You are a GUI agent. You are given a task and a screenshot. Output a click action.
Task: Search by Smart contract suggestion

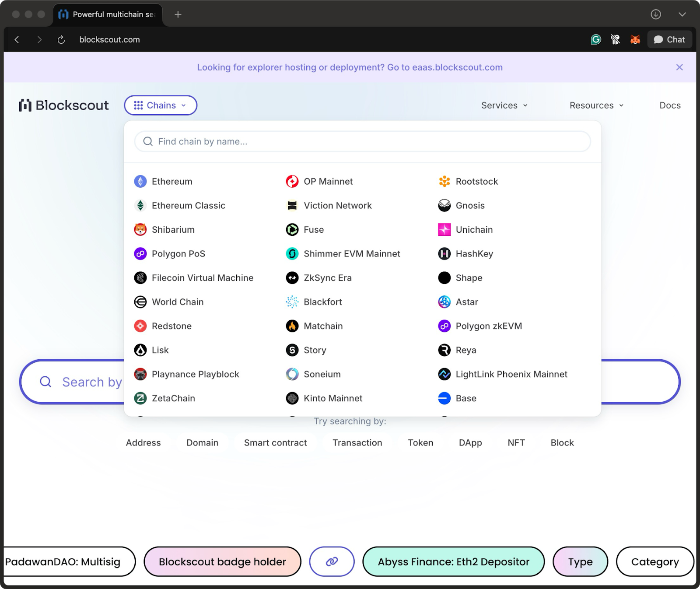pyautogui.click(x=276, y=443)
